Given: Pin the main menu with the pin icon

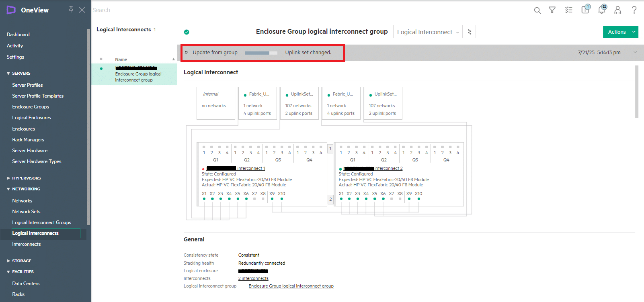Looking at the screenshot, I should coord(71,9).
